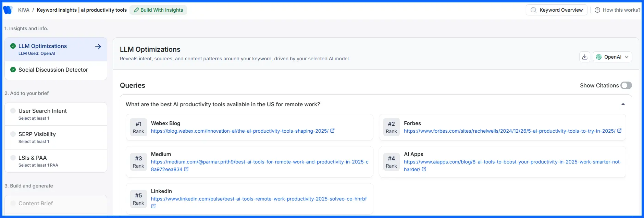This screenshot has width=644, height=218.
Task: Click green check icon for Social Discussion Detector
Action: [x=13, y=70]
